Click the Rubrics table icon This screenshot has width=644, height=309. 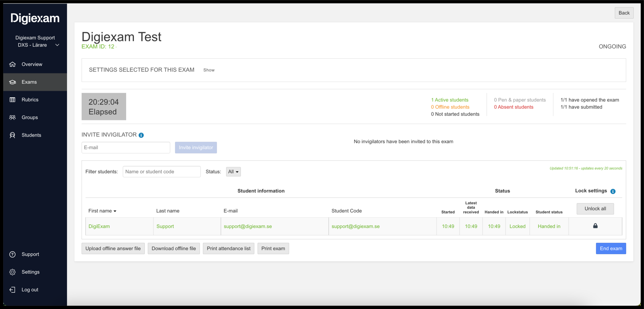pos(12,100)
